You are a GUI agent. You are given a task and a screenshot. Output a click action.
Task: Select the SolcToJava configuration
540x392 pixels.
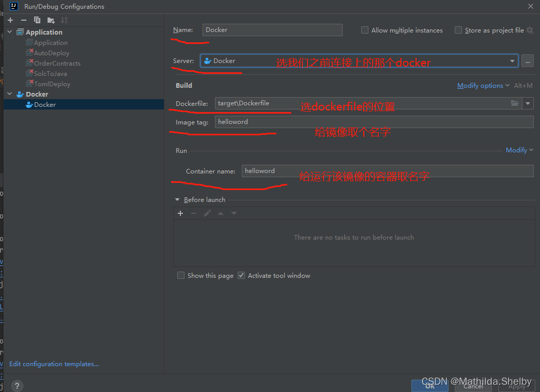[50, 74]
